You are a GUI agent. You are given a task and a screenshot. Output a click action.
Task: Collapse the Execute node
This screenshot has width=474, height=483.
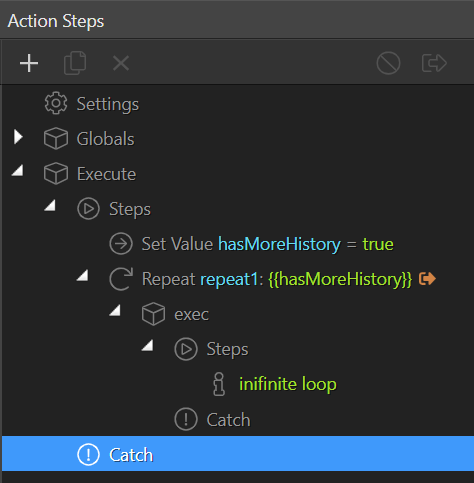18,170
